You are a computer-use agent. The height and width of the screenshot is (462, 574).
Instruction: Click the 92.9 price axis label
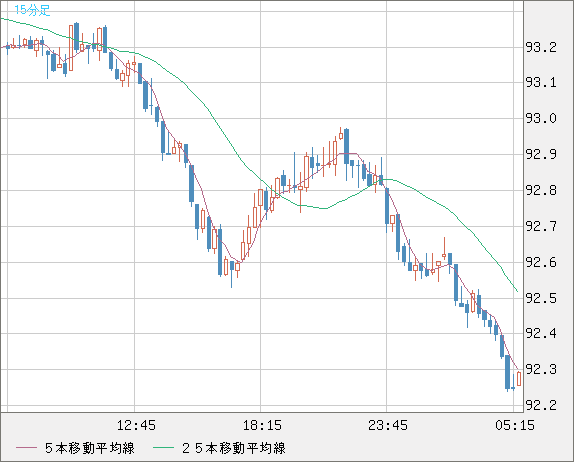coord(541,154)
